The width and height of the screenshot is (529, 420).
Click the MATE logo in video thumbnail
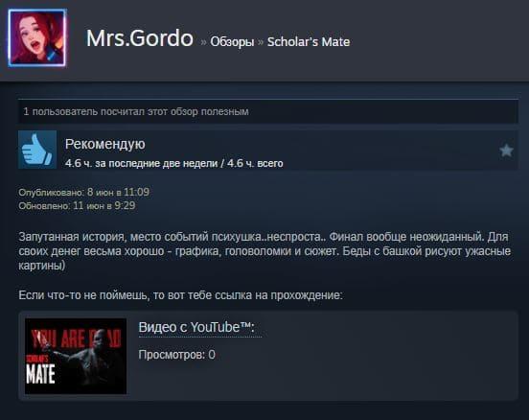click(x=40, y=374)
